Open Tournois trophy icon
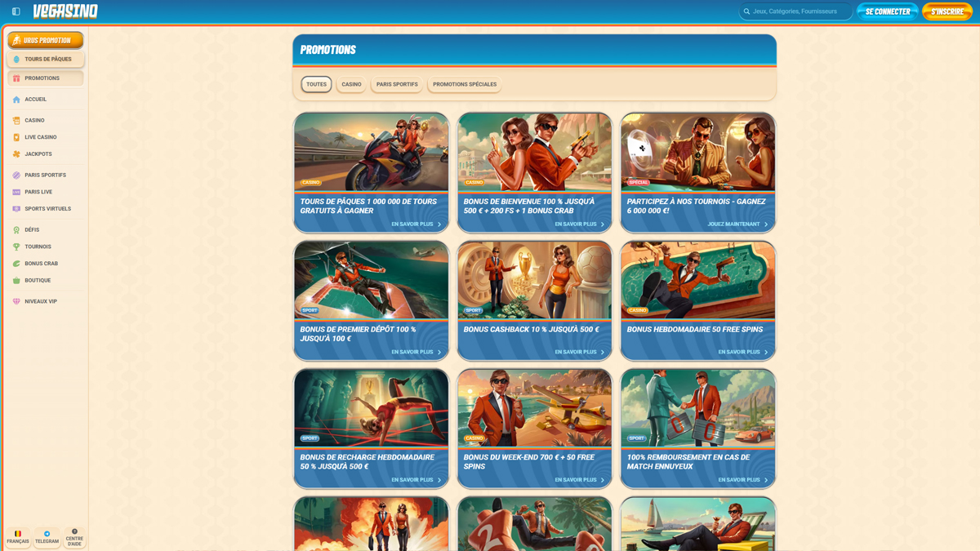The width and height of the screenshot is (980, 551). (x=16, y=247)
